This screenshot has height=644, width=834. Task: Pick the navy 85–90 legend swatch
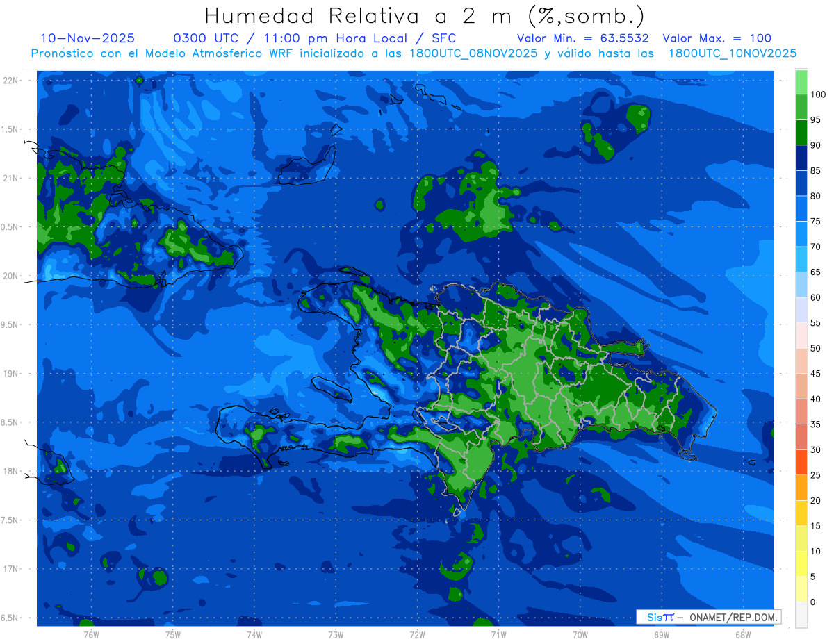[x=801, y=158]
